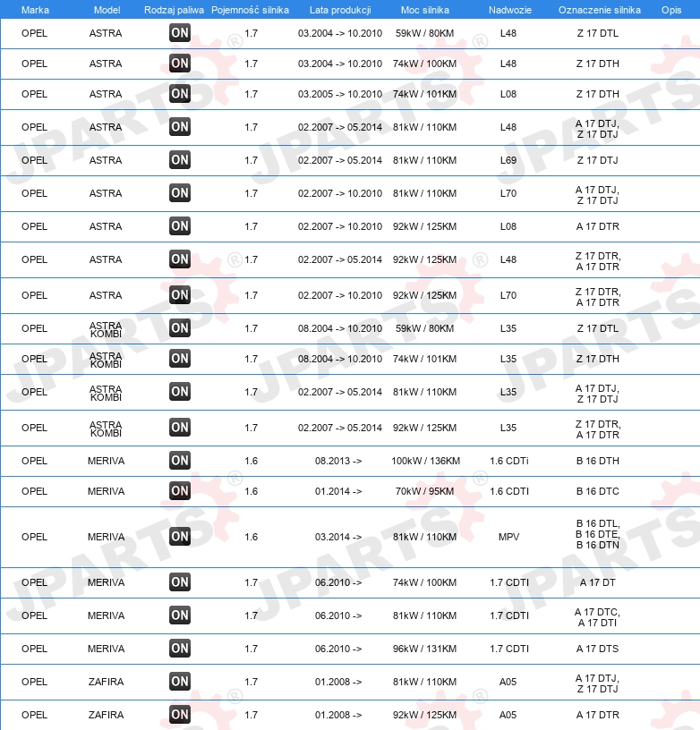
Task: Click the Marka column header
Action: pyautogui.click(x=36, y=10)
